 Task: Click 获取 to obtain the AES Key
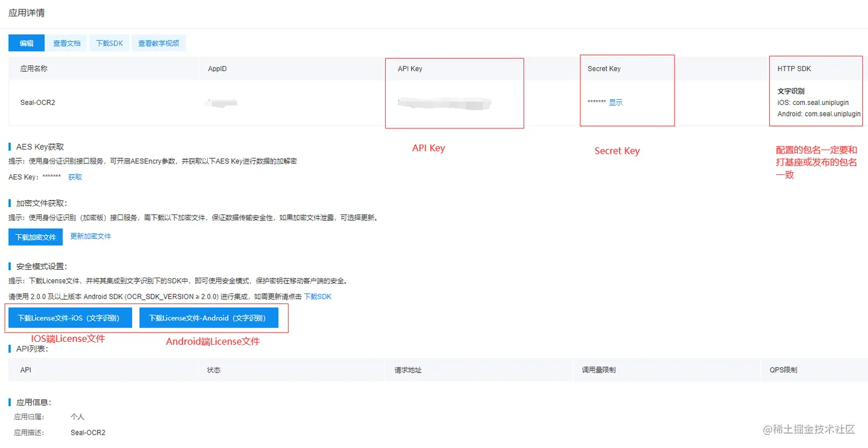click(74, 177)
